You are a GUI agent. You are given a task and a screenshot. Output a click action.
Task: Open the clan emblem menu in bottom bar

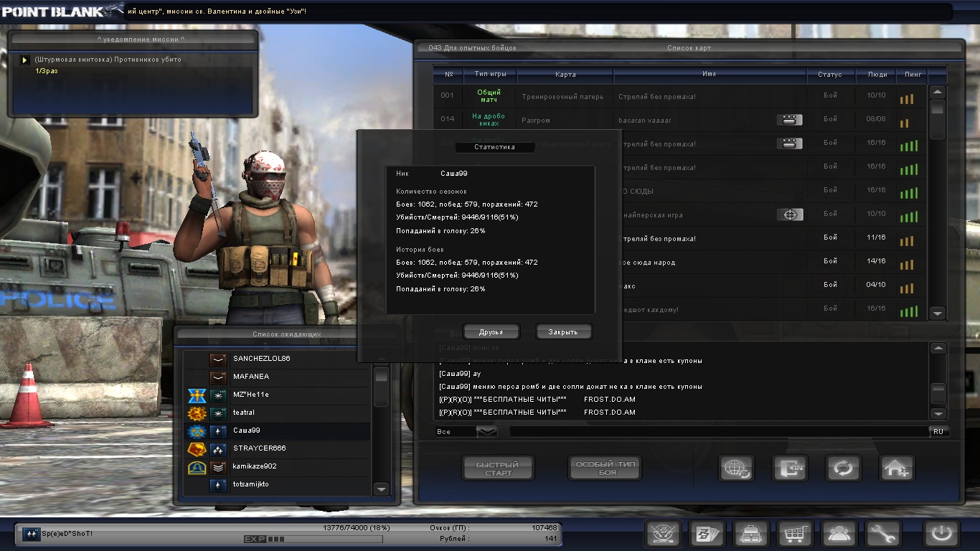pyautogui.click(x=664, y=534)
